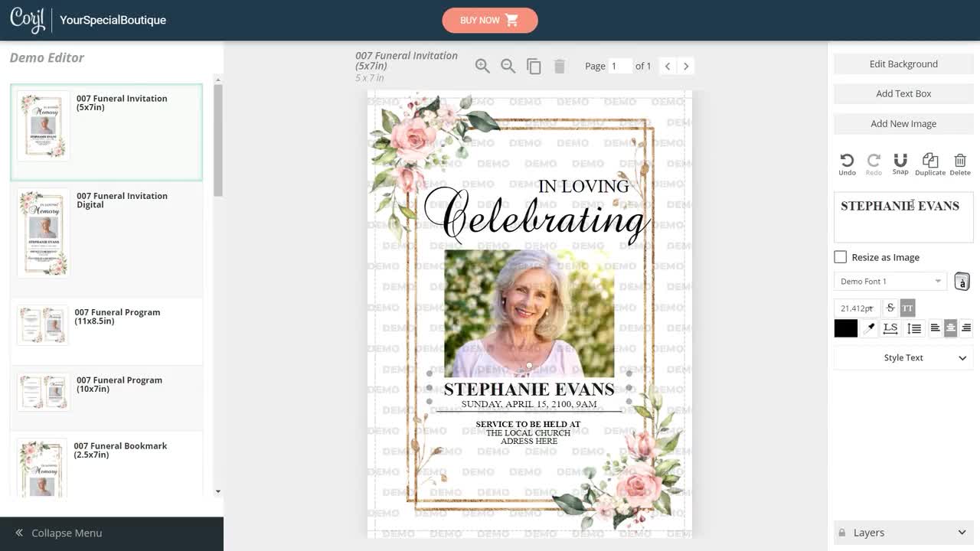Image resolution: width=980 pixels, height=551 pixels.
Task: Toggle strikethrough text formatting
Action: [x=890, y=308]
